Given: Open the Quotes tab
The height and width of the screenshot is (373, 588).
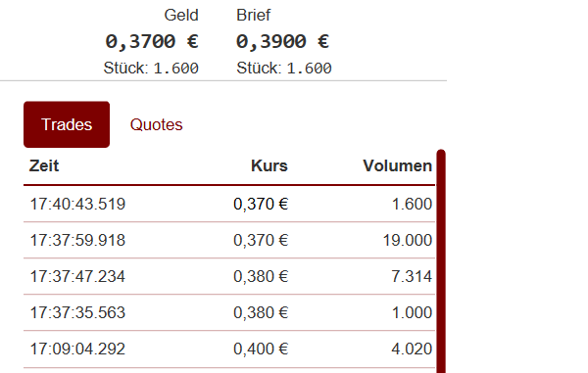Looking at the screenshot, I should [x=157, y=124].
